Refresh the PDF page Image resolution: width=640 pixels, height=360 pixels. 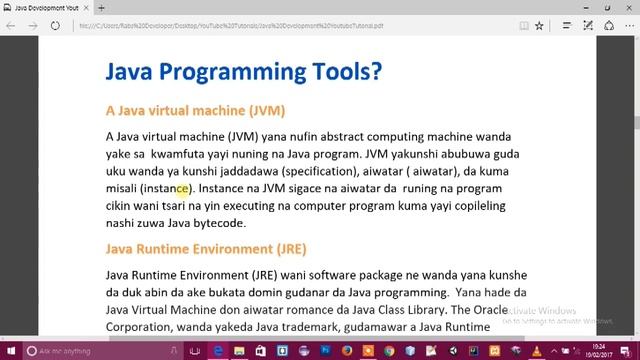tap(55, 26)
